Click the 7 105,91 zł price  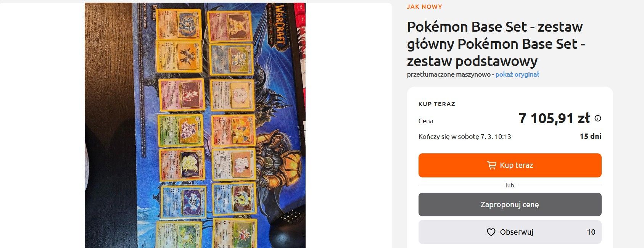tap(554, 118)
